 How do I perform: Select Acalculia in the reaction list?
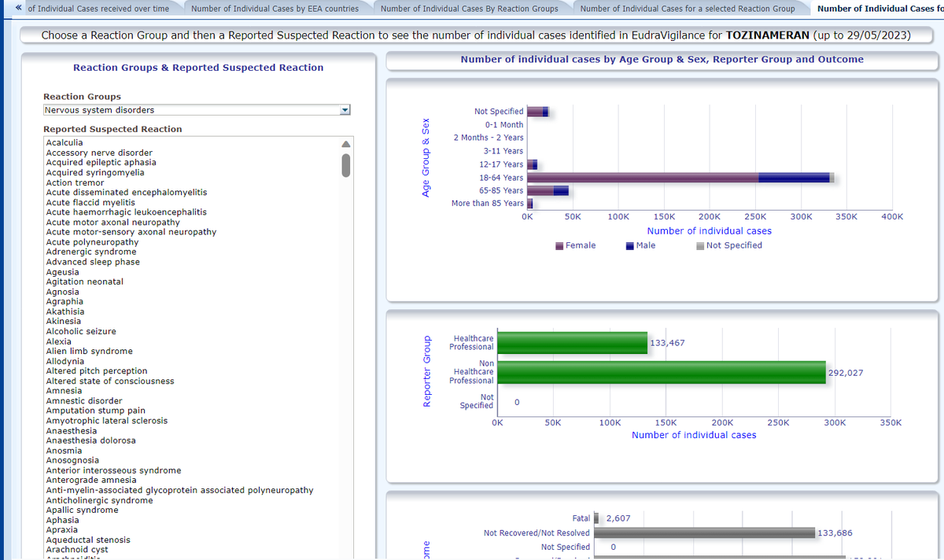click(x=65, y=142)
